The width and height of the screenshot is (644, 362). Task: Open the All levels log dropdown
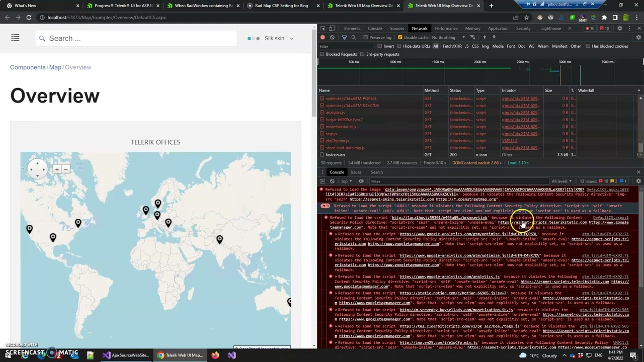562,181
